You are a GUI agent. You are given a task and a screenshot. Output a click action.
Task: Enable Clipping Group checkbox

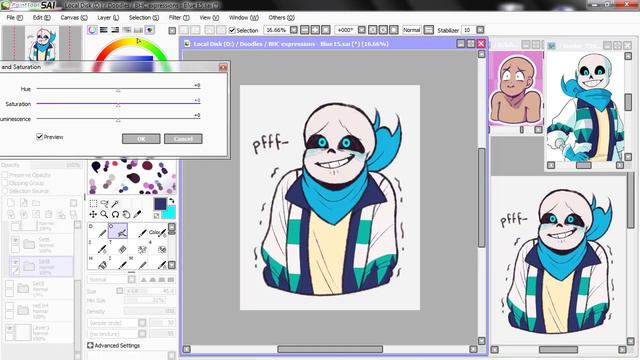[x=5, y=183]
